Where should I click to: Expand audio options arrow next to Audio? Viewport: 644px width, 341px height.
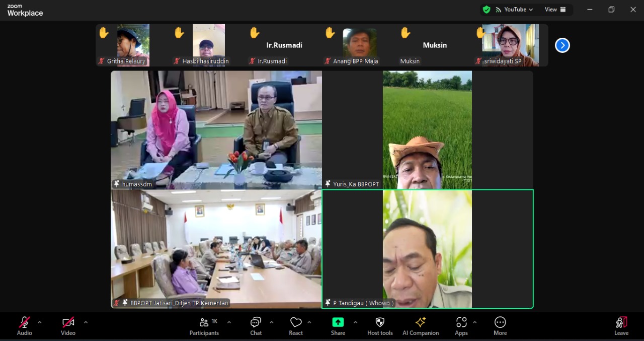point(40,322)
